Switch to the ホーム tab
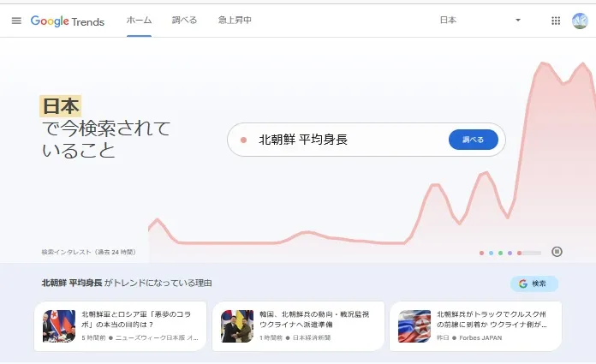The width and height of the screenshot is (596, 364). [x=139, y=21]
